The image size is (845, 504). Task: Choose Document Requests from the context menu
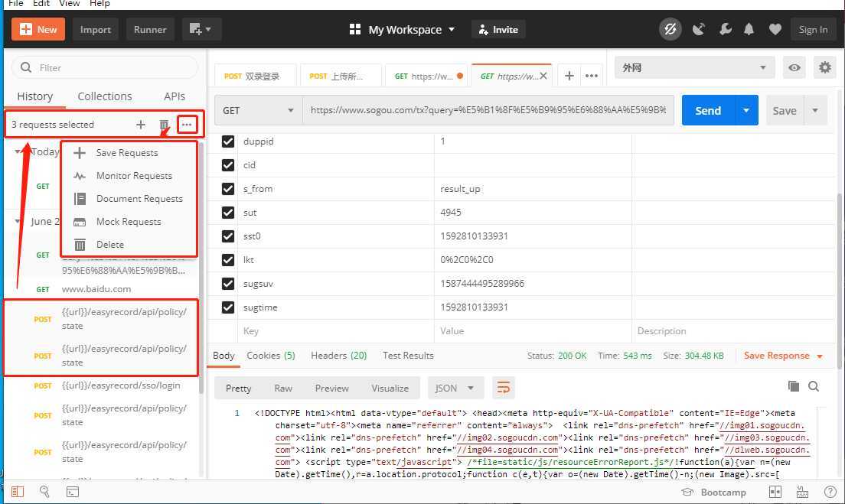point(129,199)
